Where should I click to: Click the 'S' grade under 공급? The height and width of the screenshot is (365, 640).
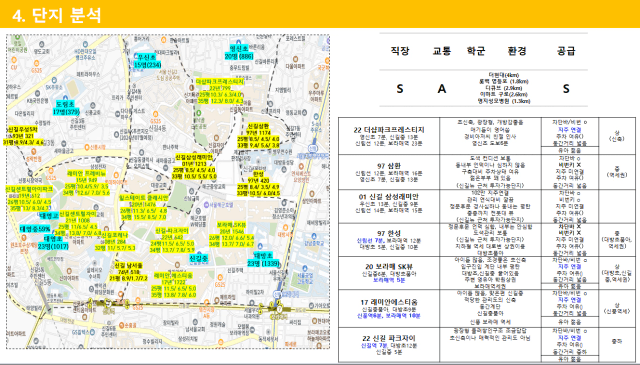pyautogui.click(x=566, y=89)
